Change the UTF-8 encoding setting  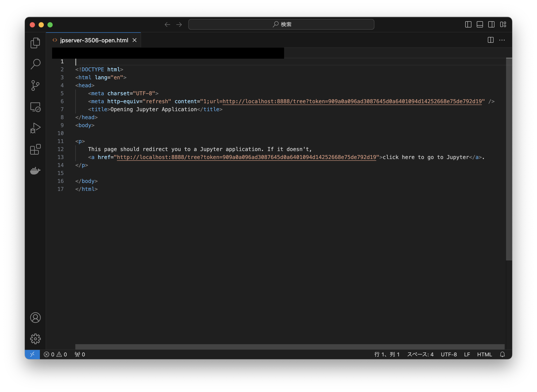[449, 354]
